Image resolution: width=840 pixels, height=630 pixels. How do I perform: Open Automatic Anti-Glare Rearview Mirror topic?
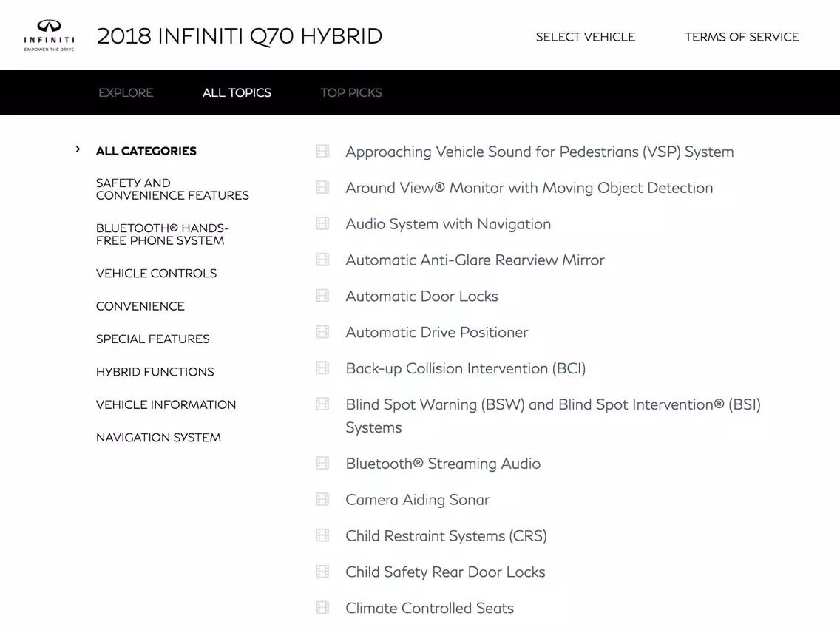tap(475, 260)
